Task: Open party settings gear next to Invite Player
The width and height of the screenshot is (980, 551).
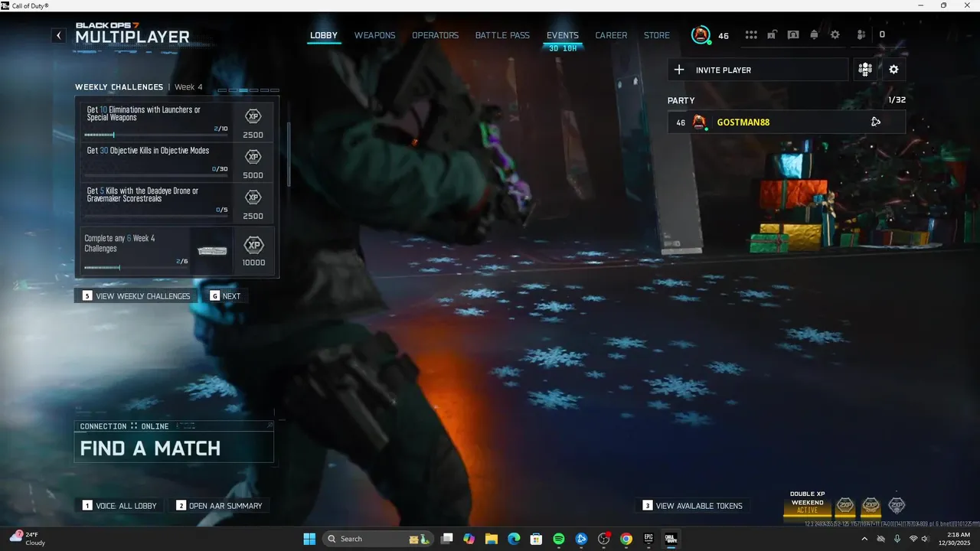Action: tap(893, 70)
